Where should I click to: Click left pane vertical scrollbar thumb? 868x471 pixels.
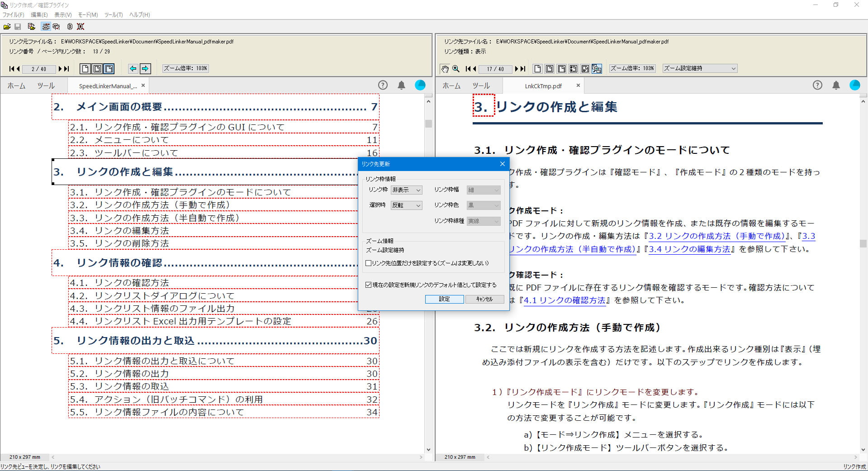click(428, 124)
